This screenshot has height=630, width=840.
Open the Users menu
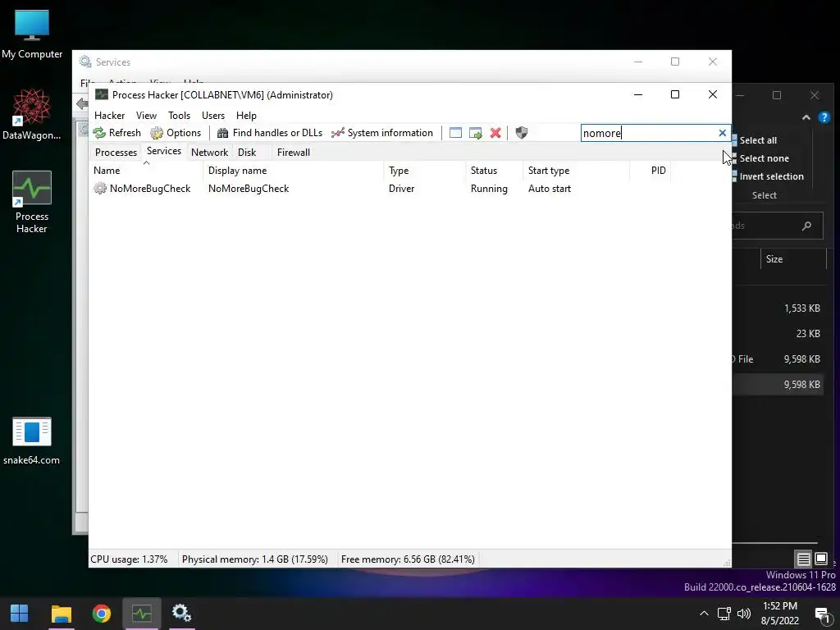[213, 115]
